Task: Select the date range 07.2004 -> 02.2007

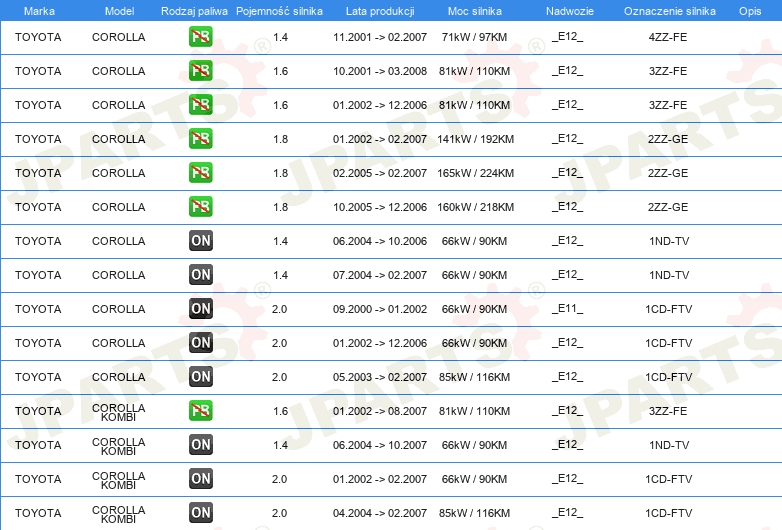Action: tap(380, 275)
